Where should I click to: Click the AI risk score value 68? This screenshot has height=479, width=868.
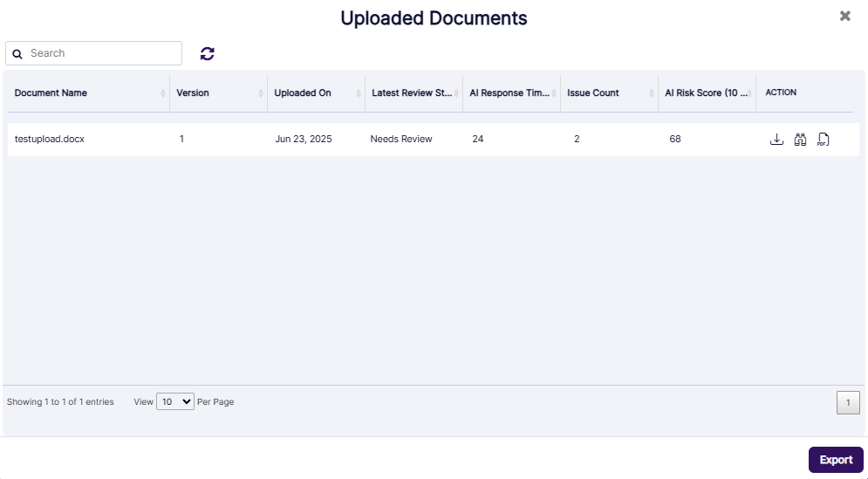(675, 139)
